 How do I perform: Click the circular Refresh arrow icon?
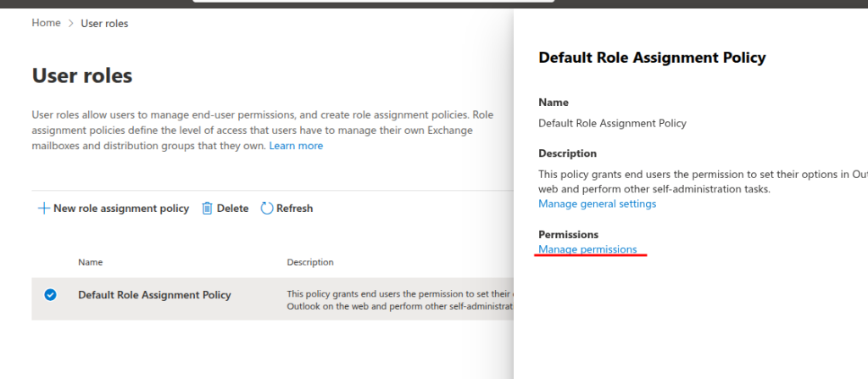click(267, 209)
